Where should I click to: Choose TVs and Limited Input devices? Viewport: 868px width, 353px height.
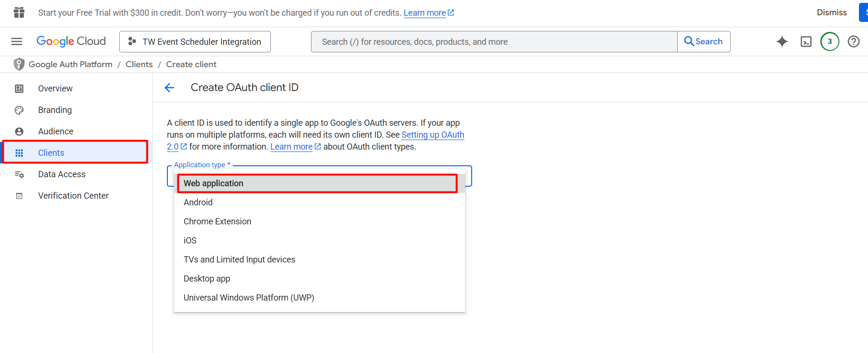coord(319,260)
